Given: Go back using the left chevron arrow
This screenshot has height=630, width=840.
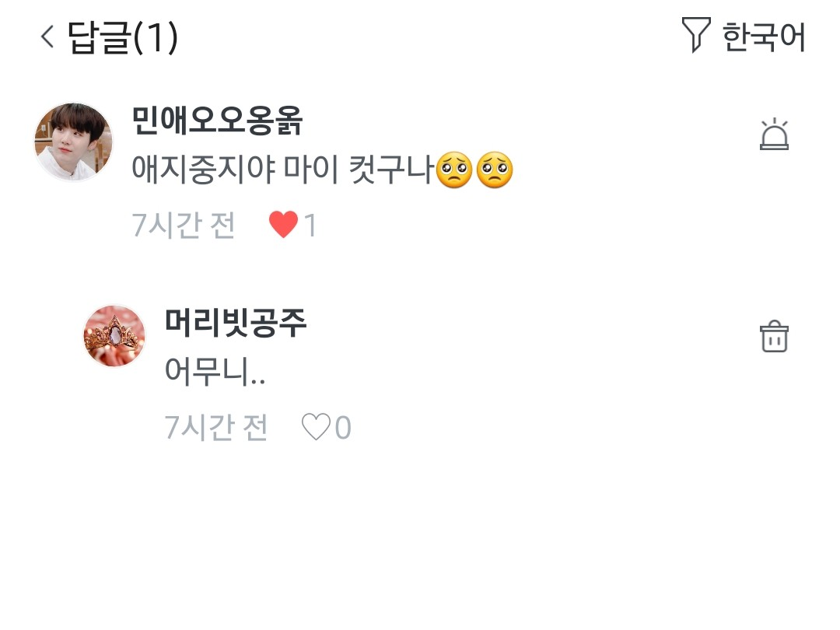Looking at the screenshot, I should (x=47, y=37).
